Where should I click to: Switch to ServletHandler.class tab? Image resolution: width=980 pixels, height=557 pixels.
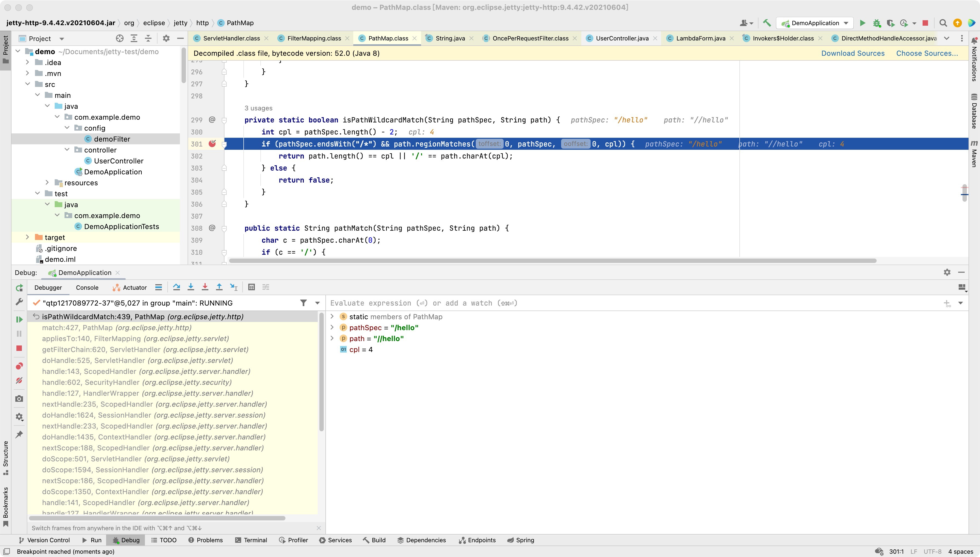tap(231, 38)
